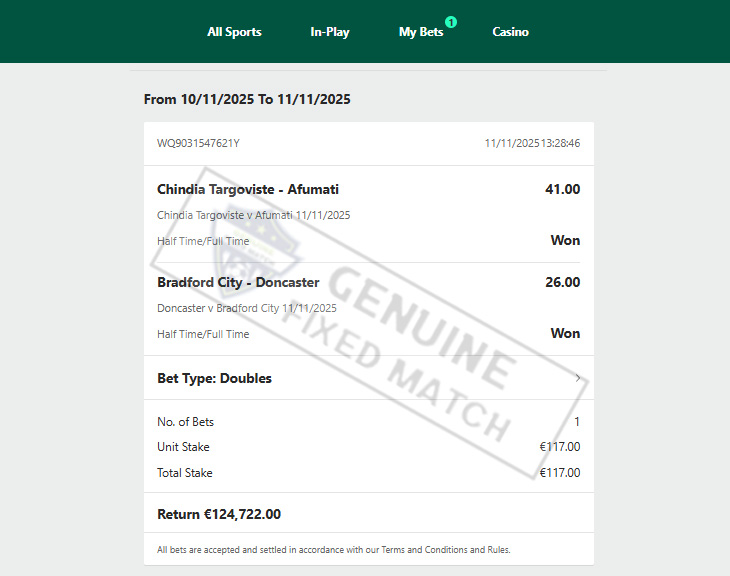Click the Bet Type: Doubles row label
The width and height of the screenshot is (730, 576).
click(214, 378)
